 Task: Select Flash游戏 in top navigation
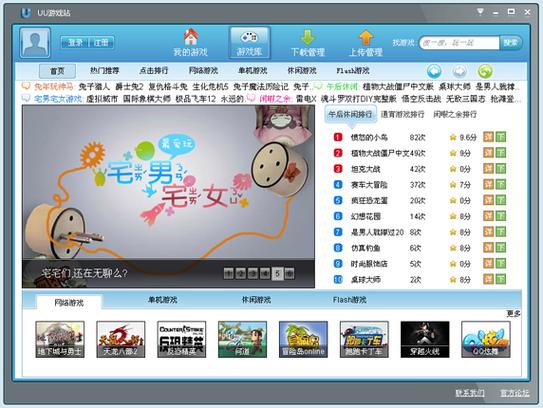point(353,71)
